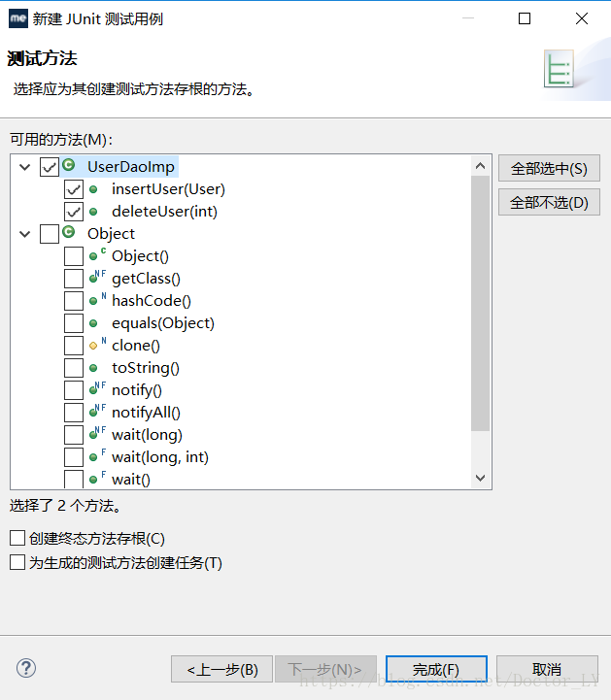Enable 为生成的测试方法创建任务(T) option
This screenshot has width=611, height=700.
[17, 562]
